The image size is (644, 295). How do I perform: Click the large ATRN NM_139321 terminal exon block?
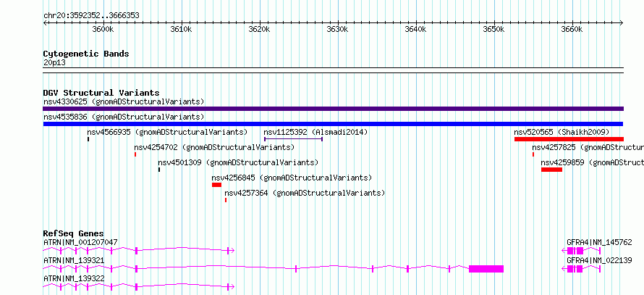[486, 269]
